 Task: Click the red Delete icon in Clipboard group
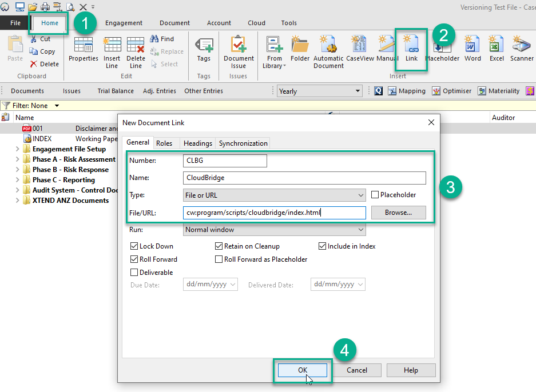click(34, 64)
